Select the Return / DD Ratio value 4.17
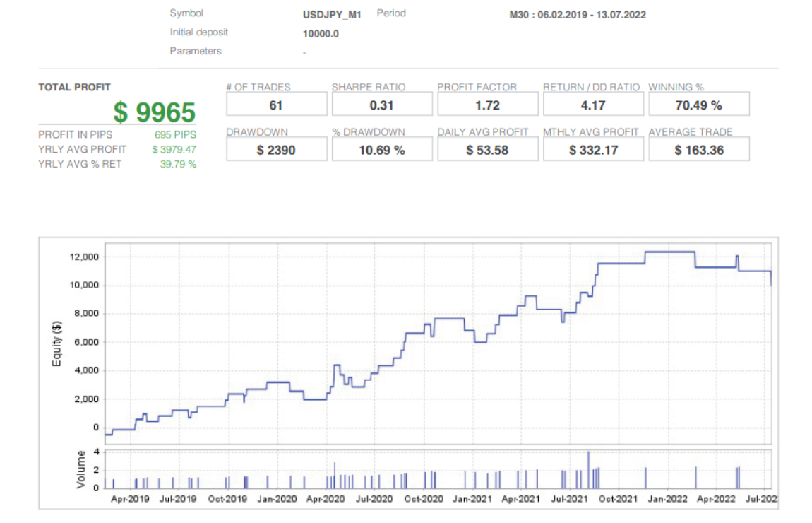This screenshot has width=812, height=523. [593, 105]
